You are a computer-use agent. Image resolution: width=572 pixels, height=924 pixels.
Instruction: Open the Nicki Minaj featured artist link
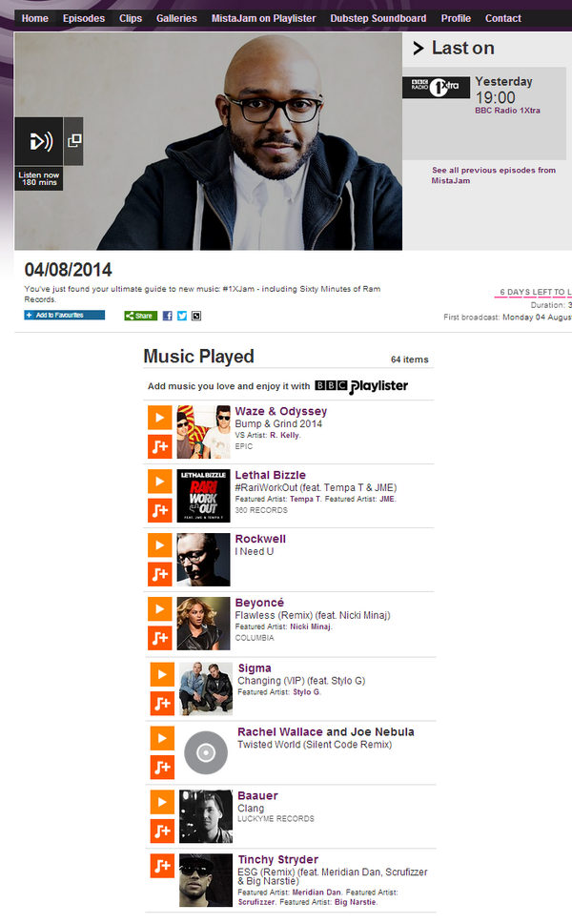310,626
